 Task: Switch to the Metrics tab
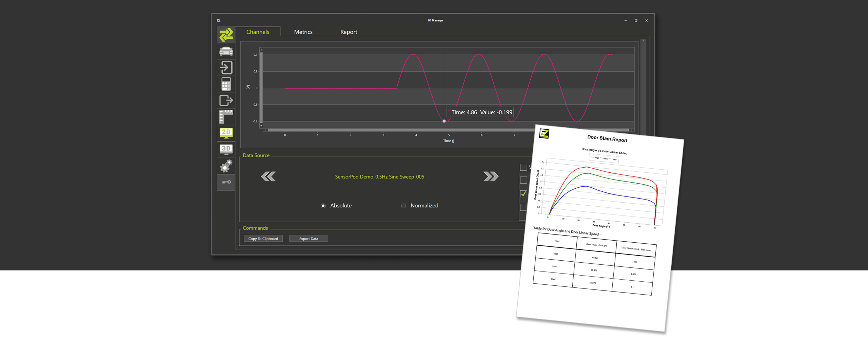click(x=303, y=32)
